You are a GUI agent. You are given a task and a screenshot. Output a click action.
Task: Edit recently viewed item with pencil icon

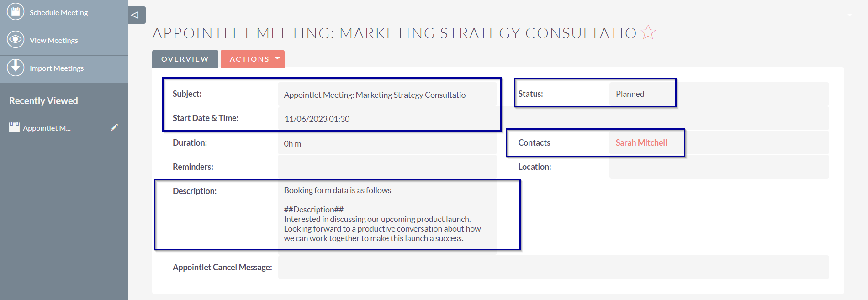pos(114,127)
